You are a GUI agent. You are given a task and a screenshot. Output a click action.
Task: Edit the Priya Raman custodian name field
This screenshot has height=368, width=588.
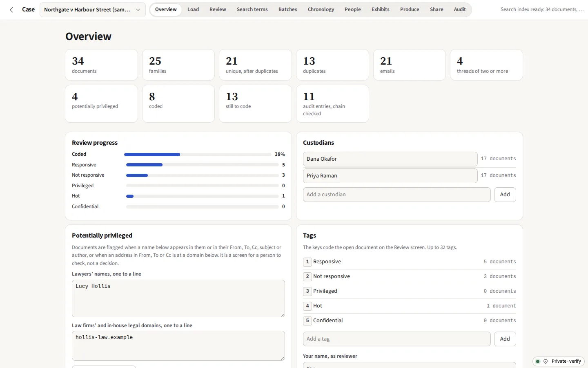[x=390, y=176]
